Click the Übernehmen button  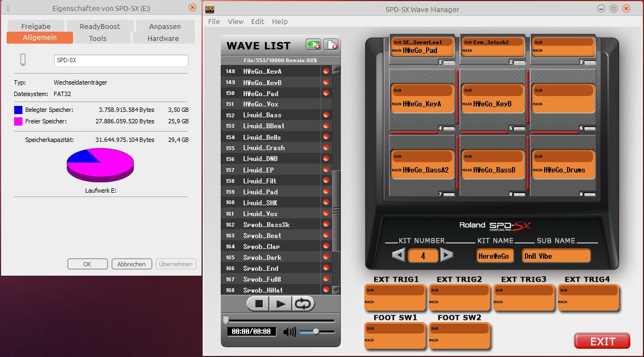pos(176,264)
